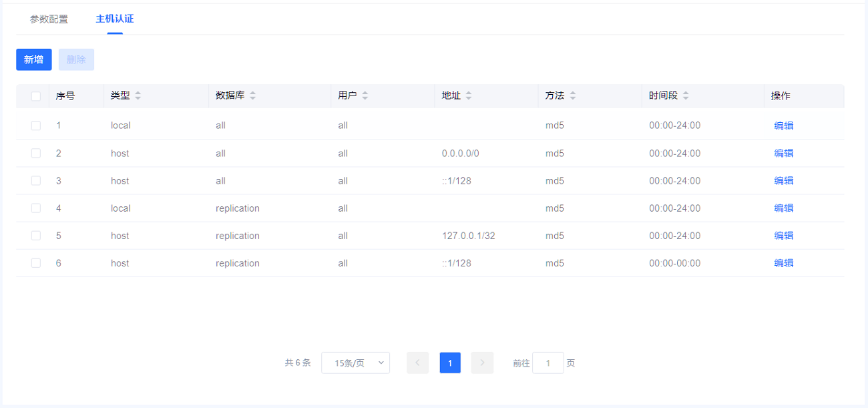Sort table by 方法 column
Screen dimensions: 868x408
(572, 95)
